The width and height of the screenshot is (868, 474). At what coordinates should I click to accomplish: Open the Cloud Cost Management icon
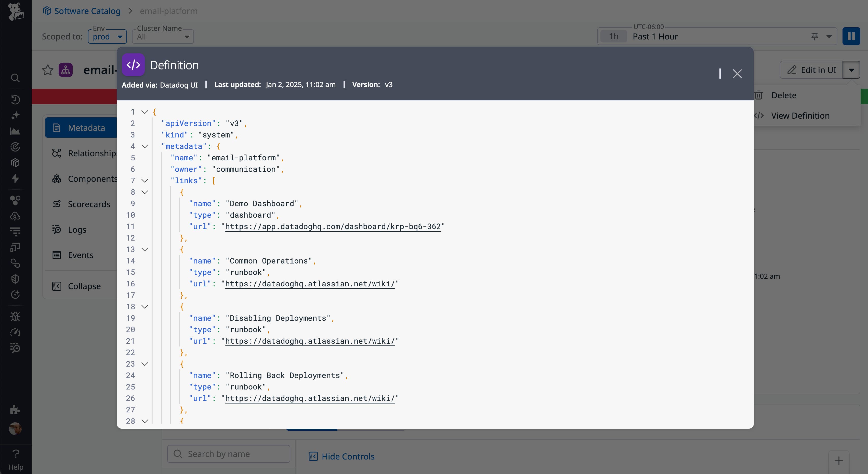click(16, 216)
